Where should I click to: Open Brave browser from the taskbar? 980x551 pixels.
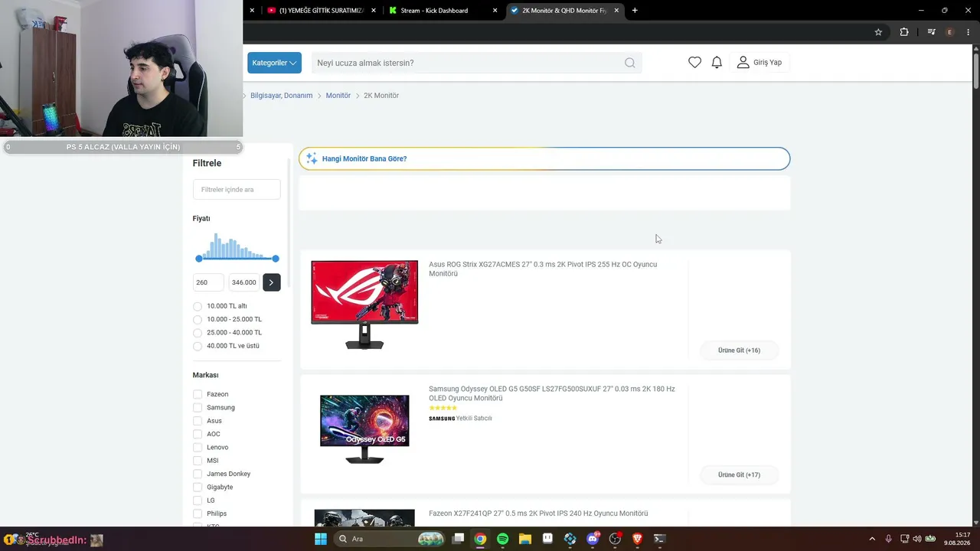637,539
